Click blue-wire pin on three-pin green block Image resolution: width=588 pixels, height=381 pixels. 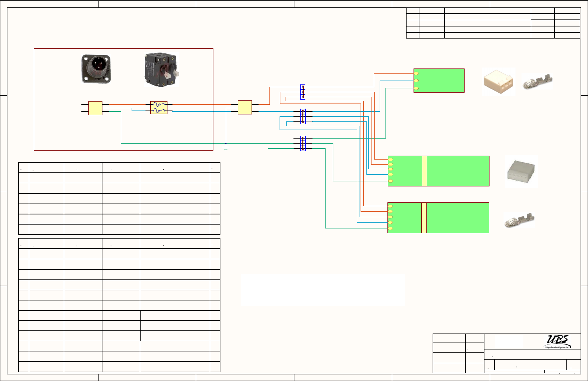pyautogui.click(x=416, y=81)
